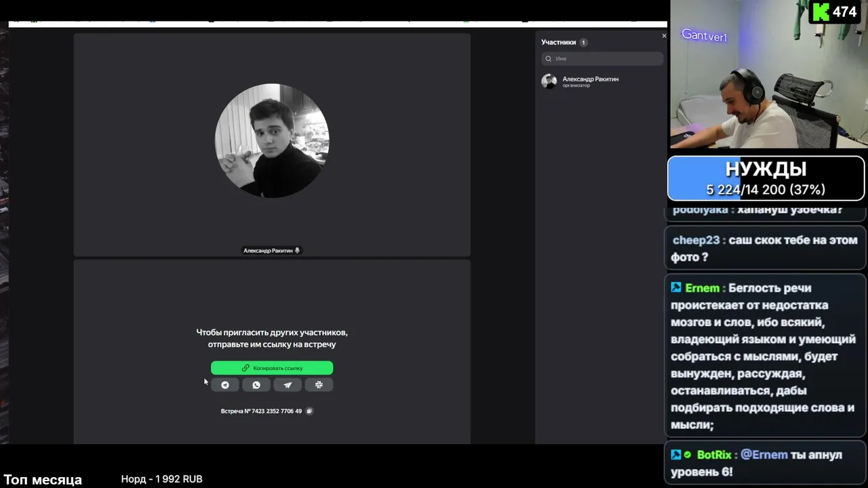Click the Ernem username in chat

702,288
